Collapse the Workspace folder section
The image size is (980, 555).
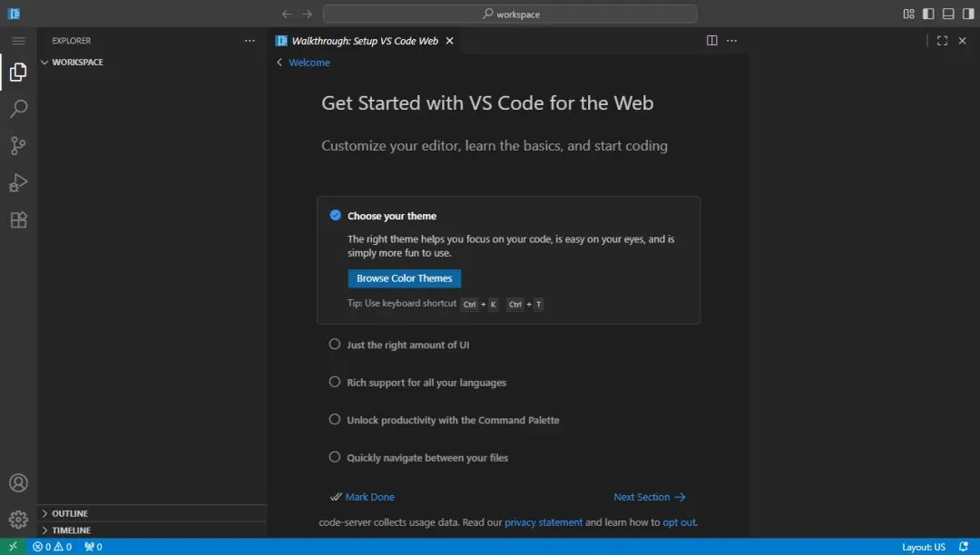point(77,63)
